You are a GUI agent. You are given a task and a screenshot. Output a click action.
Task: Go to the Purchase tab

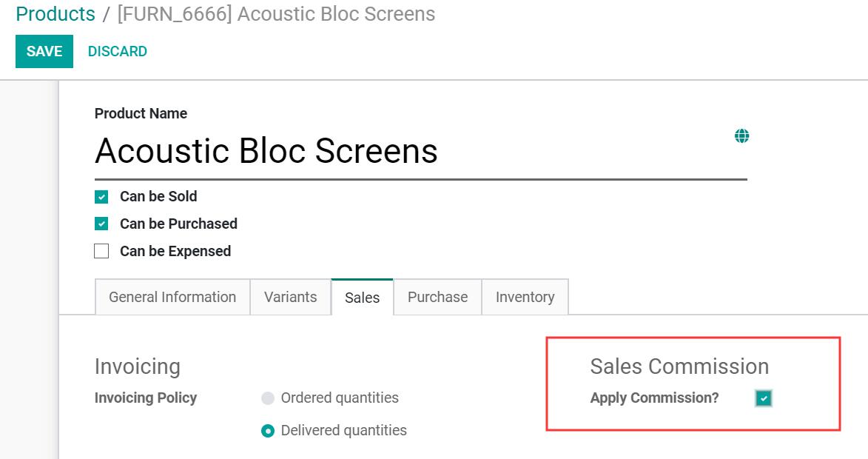[x=437, y=298]
